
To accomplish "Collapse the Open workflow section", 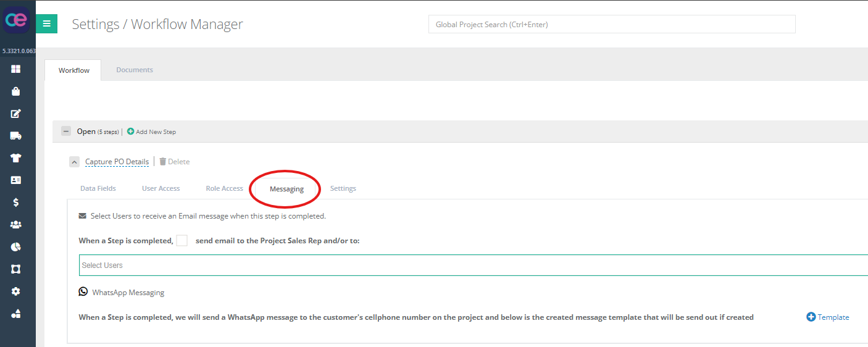I will (x=66, y=132).
